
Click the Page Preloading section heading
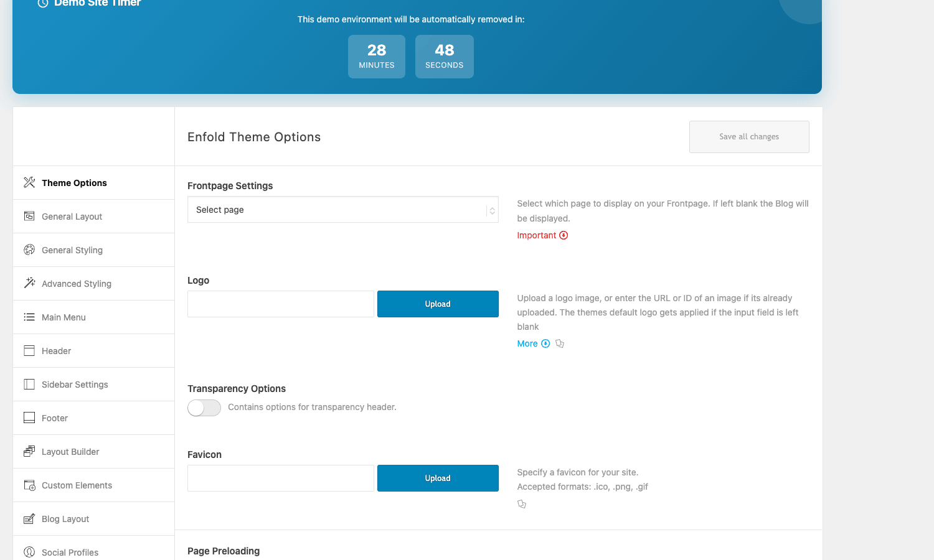pyautogui.click(x=224, y=551)
